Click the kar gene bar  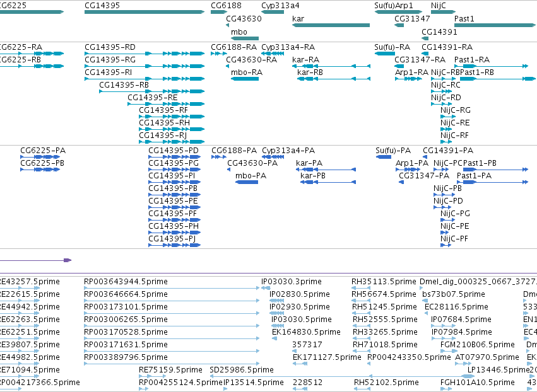point(331,25)
